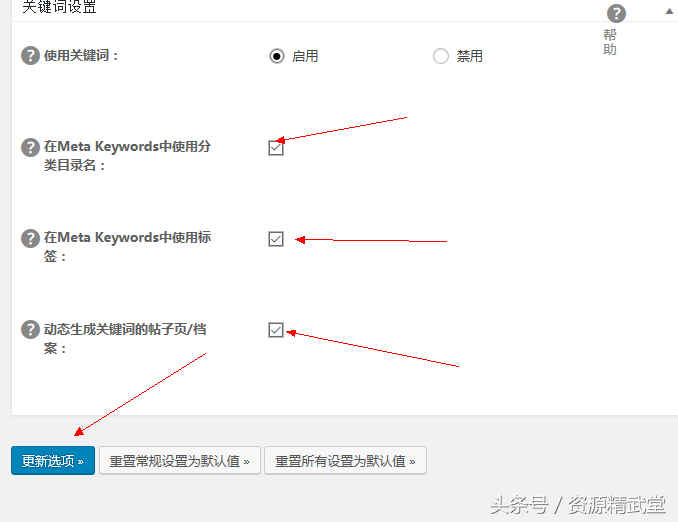Toggle checkbox for 动态生成关键词的帖子页/档案

tap(276, 330)
